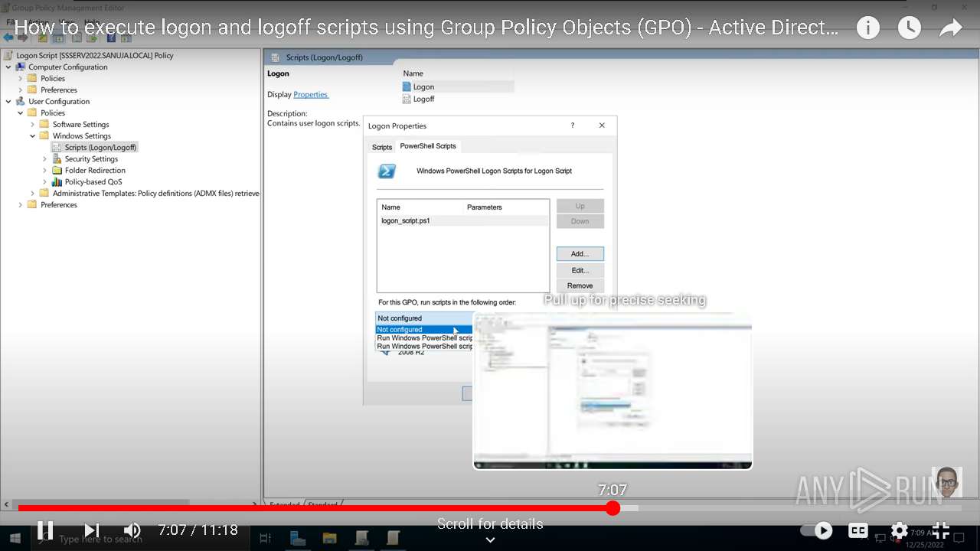Open File Explorer from the taskbar

[330, 539]
